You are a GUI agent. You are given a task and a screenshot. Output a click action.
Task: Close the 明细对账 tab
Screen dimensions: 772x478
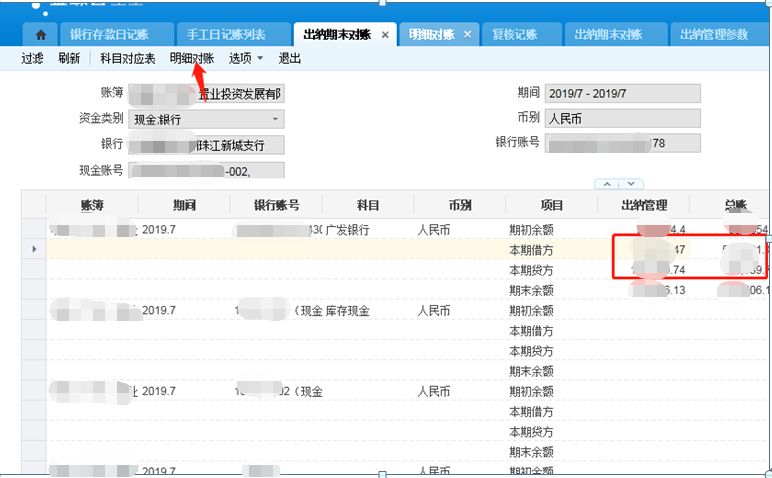467,35
